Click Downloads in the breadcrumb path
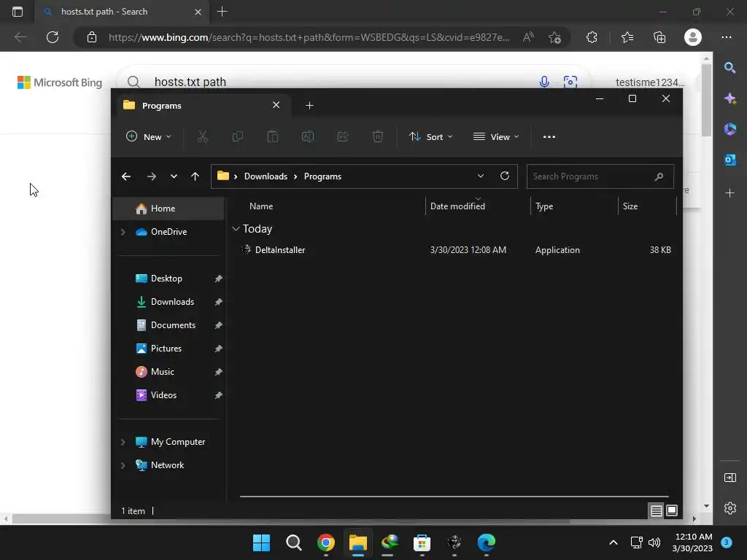The width and height of the screenshot is (747, 560). (x=266, y=176)
